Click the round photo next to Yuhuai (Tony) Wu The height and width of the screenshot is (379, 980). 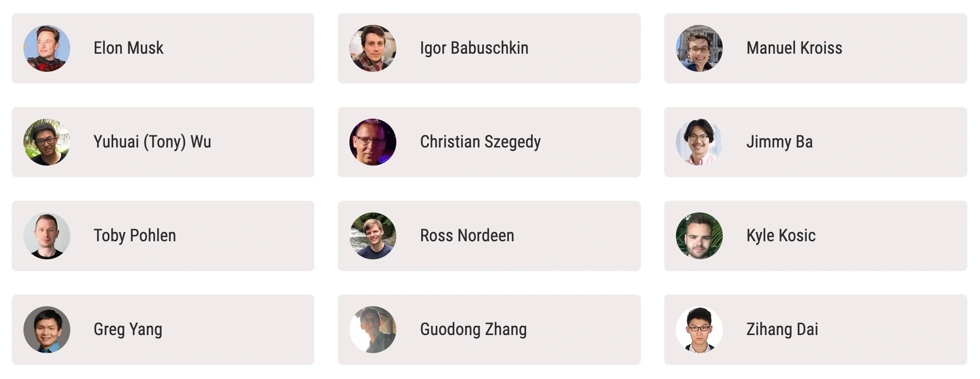(x=47, y=142)
